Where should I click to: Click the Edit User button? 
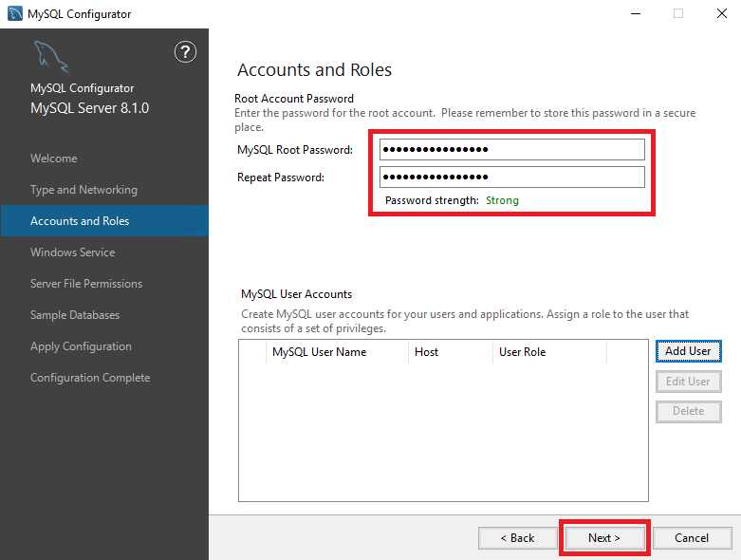click(688, 382)
